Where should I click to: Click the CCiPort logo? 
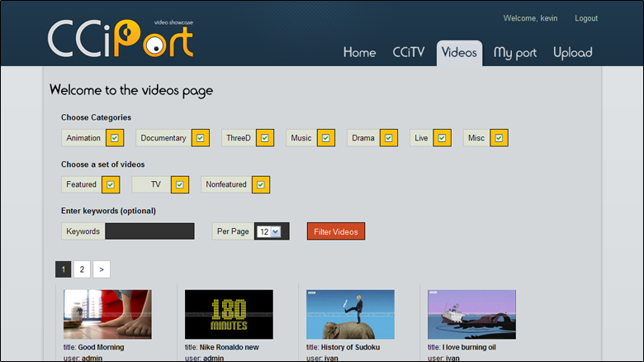point(121,38)
